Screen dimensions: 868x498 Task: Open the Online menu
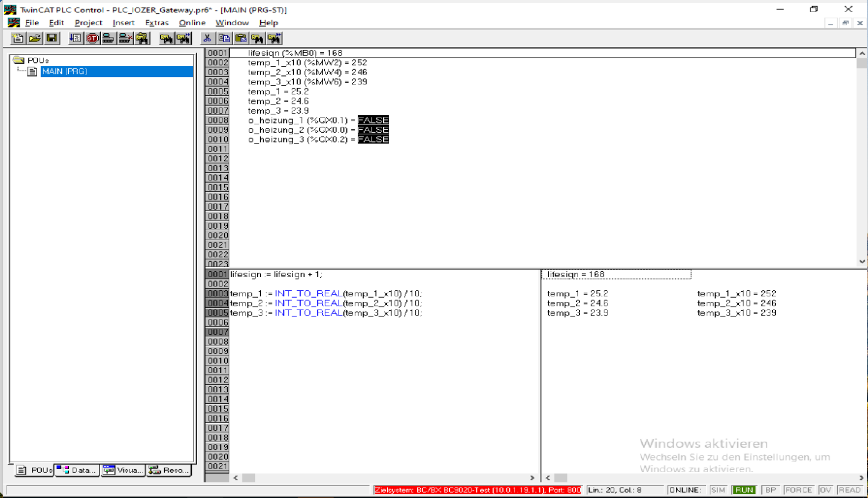(x=192, y=23)
